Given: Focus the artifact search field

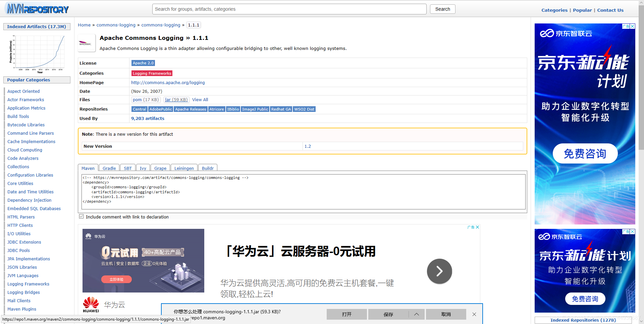Looking at the screenshot, I should (289, 9).
